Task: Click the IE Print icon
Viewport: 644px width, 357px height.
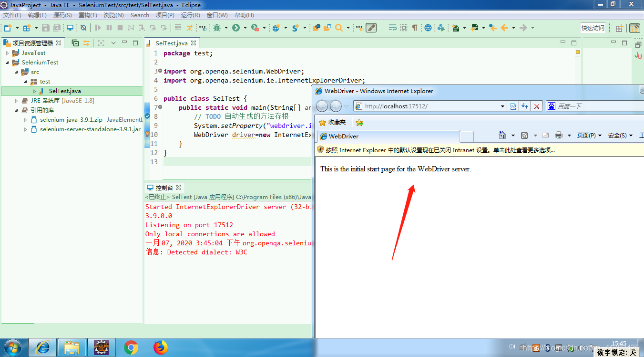Action: click(x=559, y=135)
